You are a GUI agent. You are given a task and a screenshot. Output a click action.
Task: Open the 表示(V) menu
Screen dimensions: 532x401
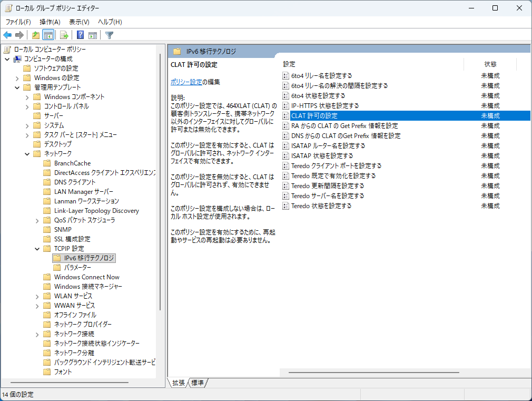click(79, 22)
